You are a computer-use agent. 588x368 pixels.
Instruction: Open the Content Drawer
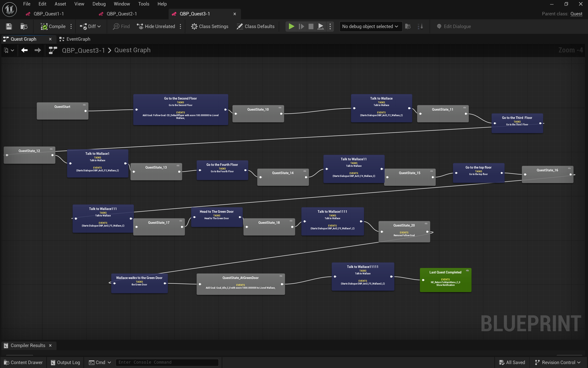point(23,362)
